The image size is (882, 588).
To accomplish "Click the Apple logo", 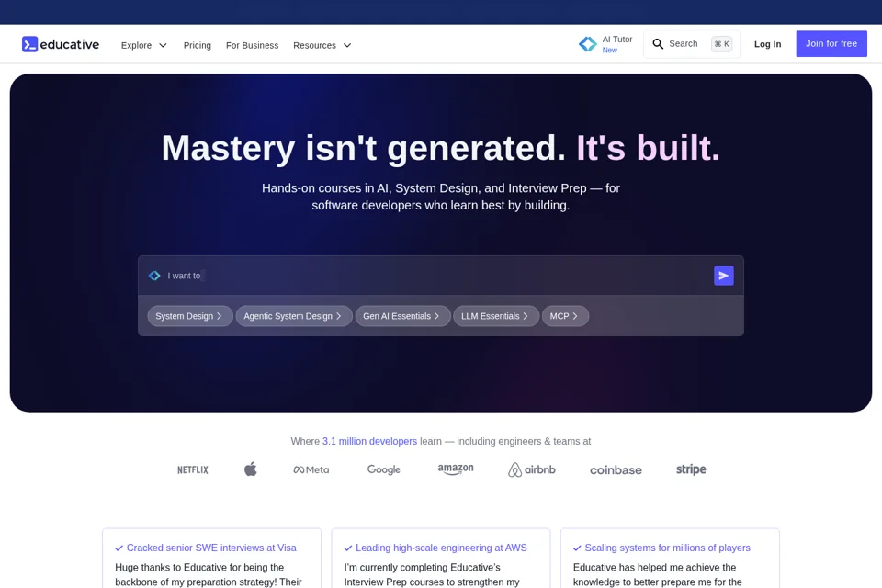I will tap(251, 469).
